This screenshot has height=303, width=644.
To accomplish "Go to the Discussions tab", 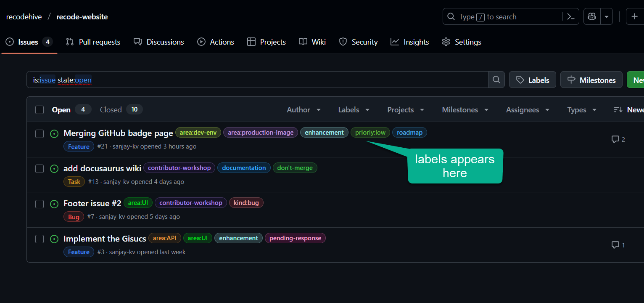I will click(x=159, y=42).
